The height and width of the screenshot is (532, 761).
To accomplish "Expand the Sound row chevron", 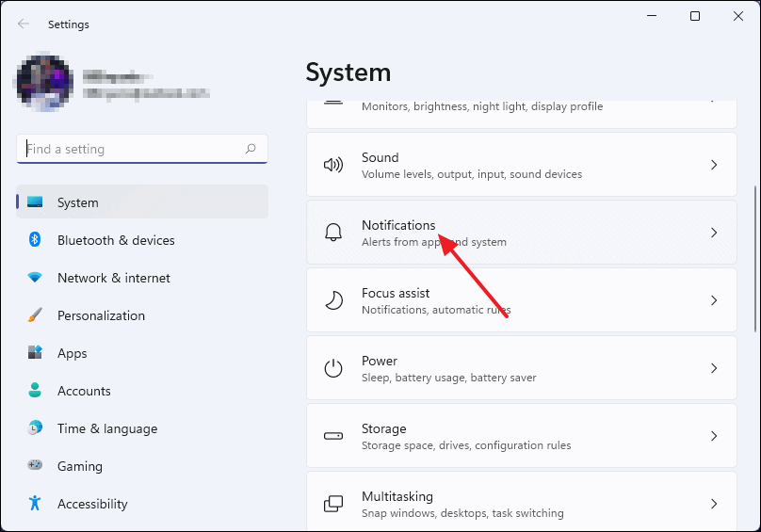I will point(714,165).
